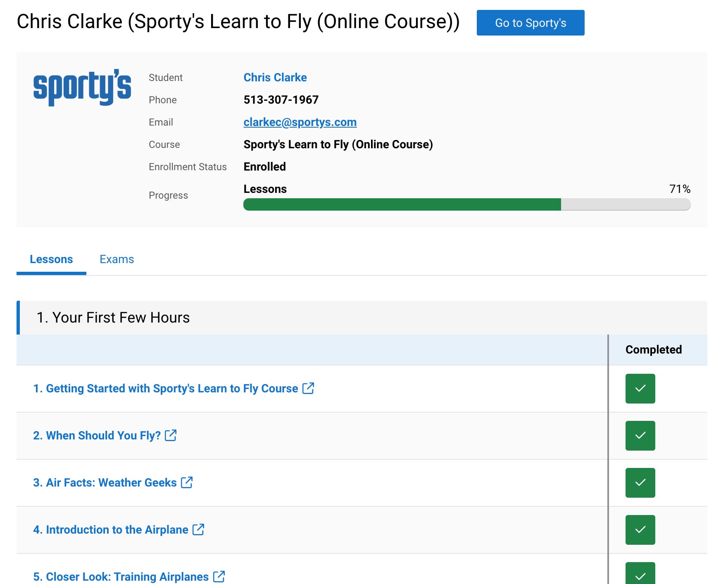Click external link icon beside Introduction to the Airplane
728x584 pixels.
click(x=198, y=529)
